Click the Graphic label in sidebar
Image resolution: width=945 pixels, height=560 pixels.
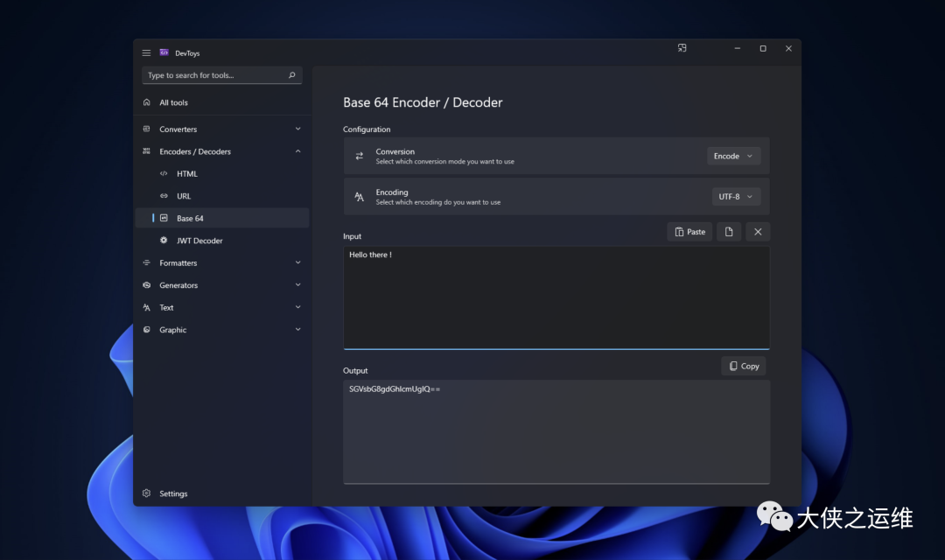tap(173, 330)
